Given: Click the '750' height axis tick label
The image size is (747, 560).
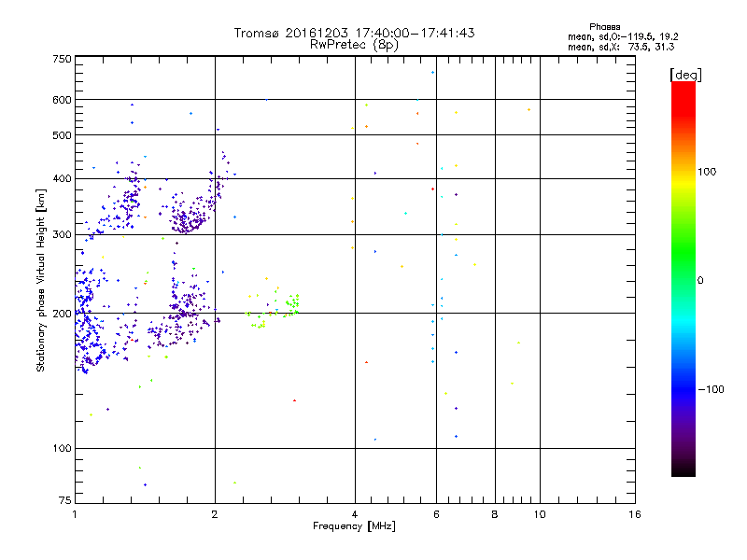Looking at the screenshot, I should point(62,59).
